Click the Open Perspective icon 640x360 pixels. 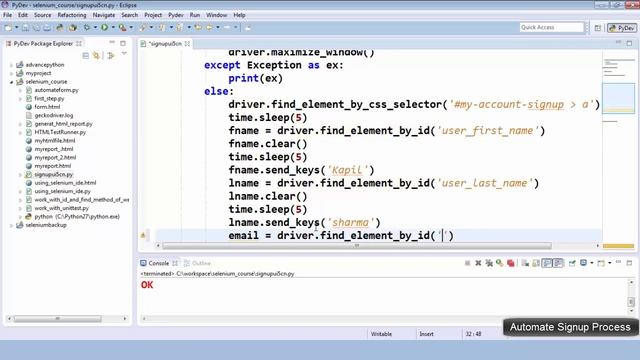pos(598,28)
